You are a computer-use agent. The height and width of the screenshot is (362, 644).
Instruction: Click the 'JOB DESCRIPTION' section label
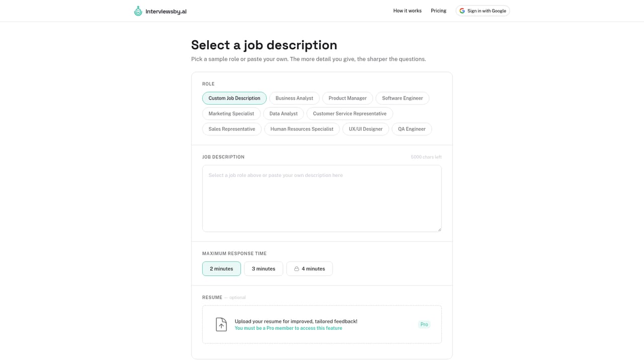(223, 157)
